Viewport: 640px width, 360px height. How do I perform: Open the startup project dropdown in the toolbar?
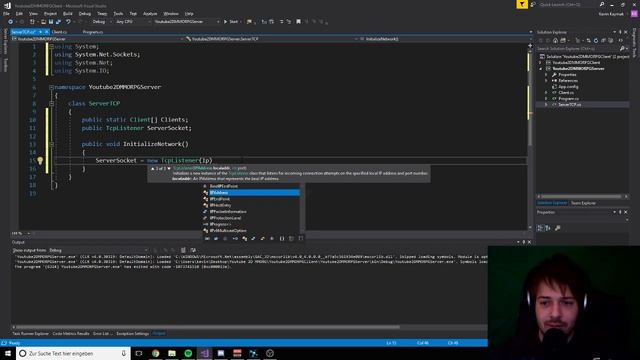tap(186, 22)
